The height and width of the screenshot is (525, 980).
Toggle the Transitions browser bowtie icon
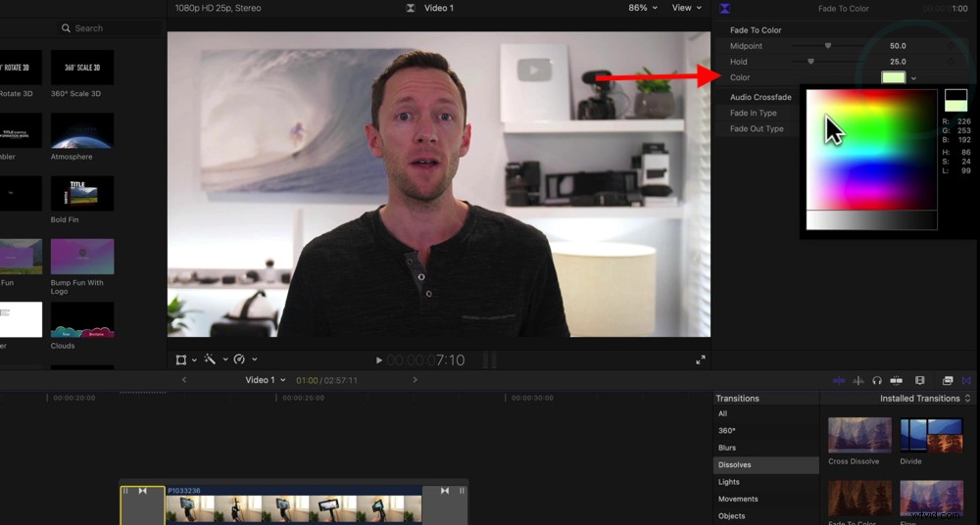point(967,381)
